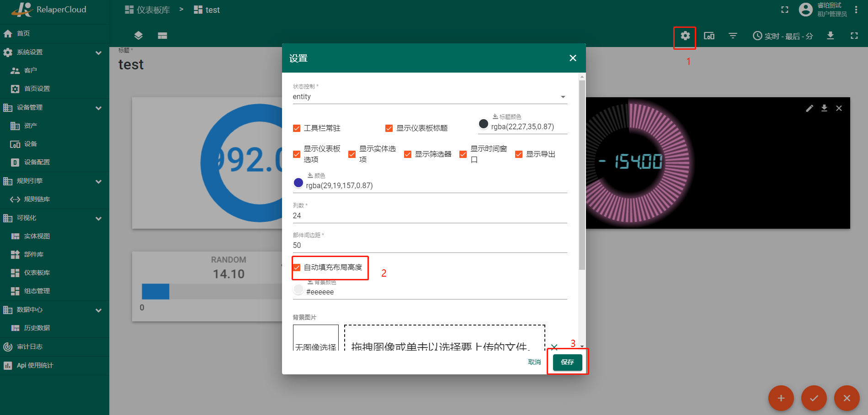Edit the gauge widget with pencil icon

click(x=809, y=108)
